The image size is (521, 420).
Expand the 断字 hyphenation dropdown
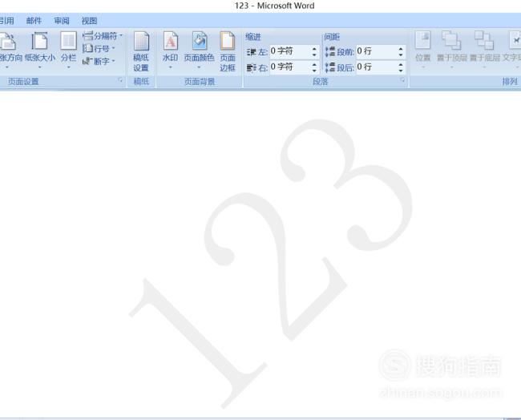click(113, 61)
